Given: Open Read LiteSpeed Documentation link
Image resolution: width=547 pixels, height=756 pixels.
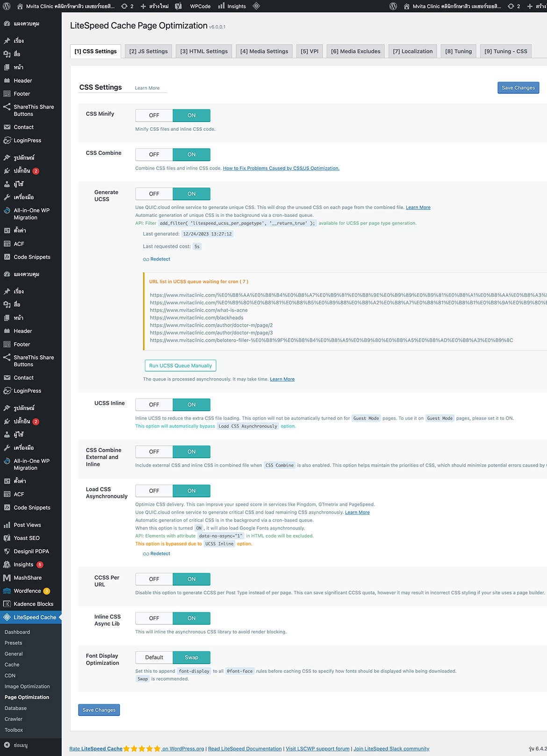Looking at the screenshot, I should (245, 749).
